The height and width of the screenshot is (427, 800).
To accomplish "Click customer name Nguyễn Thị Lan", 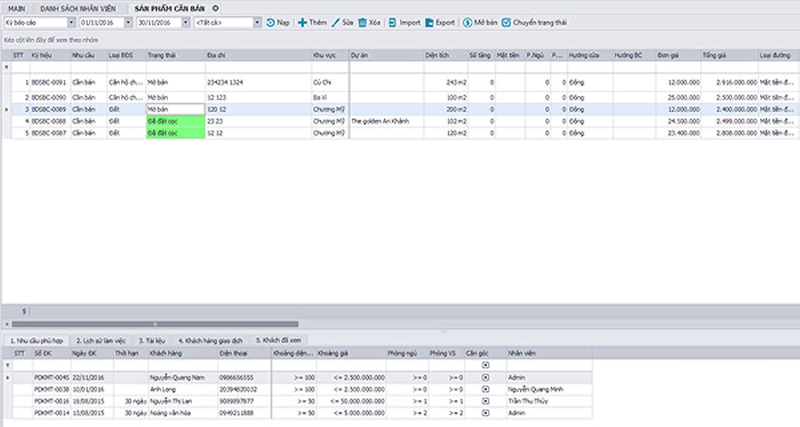I will (171, 401).
